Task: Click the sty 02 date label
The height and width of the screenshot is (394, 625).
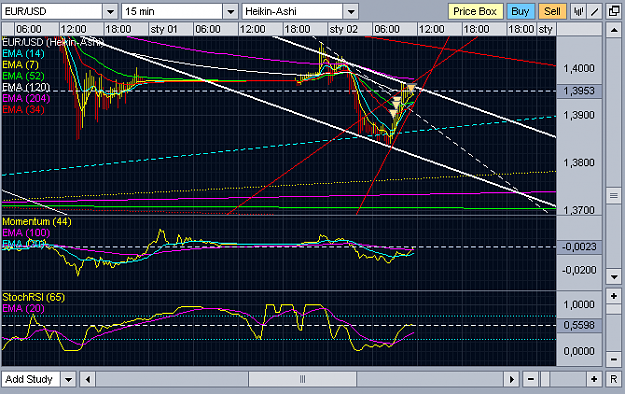Action: pos(343,30)
